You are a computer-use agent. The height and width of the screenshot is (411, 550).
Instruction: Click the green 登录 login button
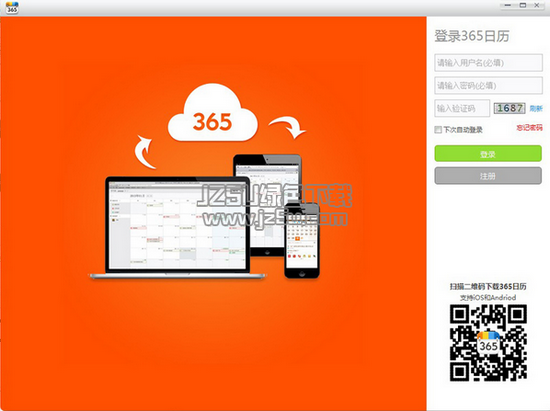(x=488, y=154)
